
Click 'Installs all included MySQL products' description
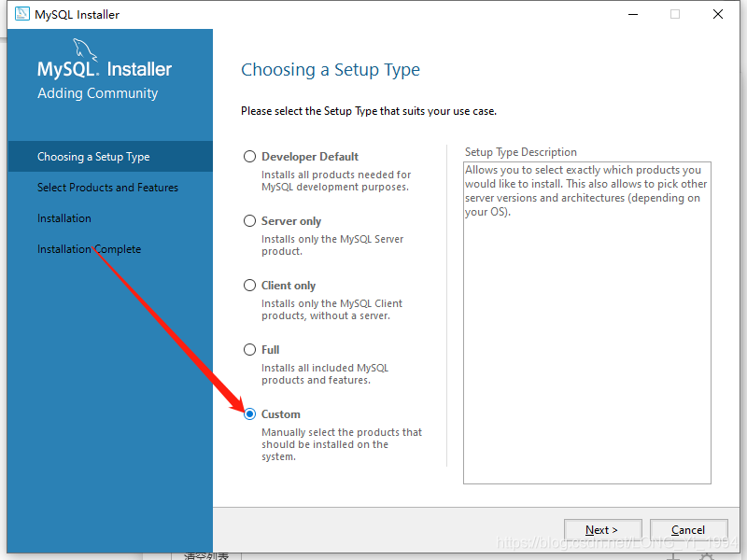pyautogui.click(x=325, y=374)
